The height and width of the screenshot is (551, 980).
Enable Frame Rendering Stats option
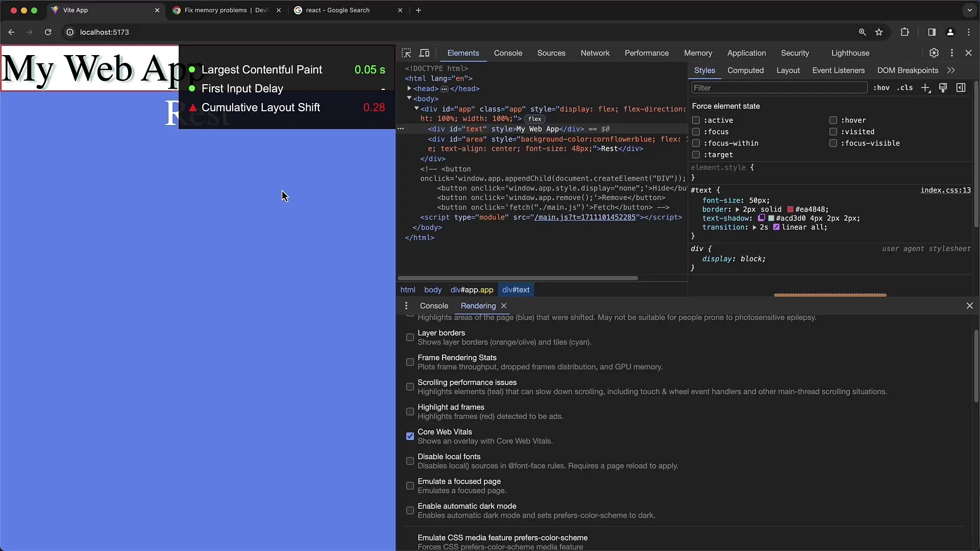(x=410, y=362)
